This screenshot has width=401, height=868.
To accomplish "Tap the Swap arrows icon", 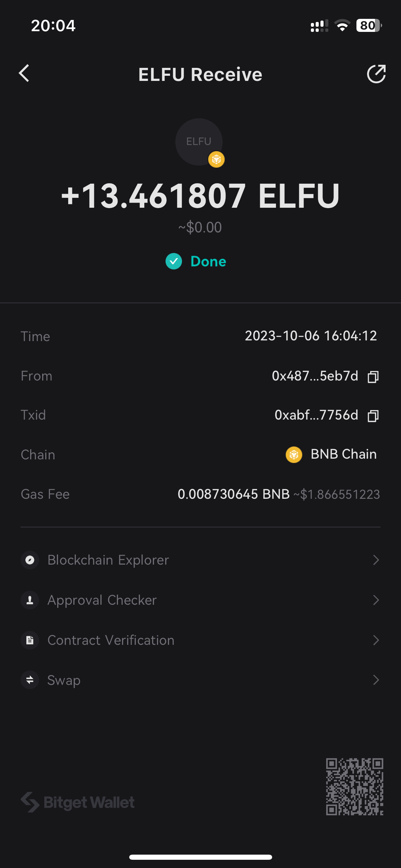I will (x=30, y=680).
